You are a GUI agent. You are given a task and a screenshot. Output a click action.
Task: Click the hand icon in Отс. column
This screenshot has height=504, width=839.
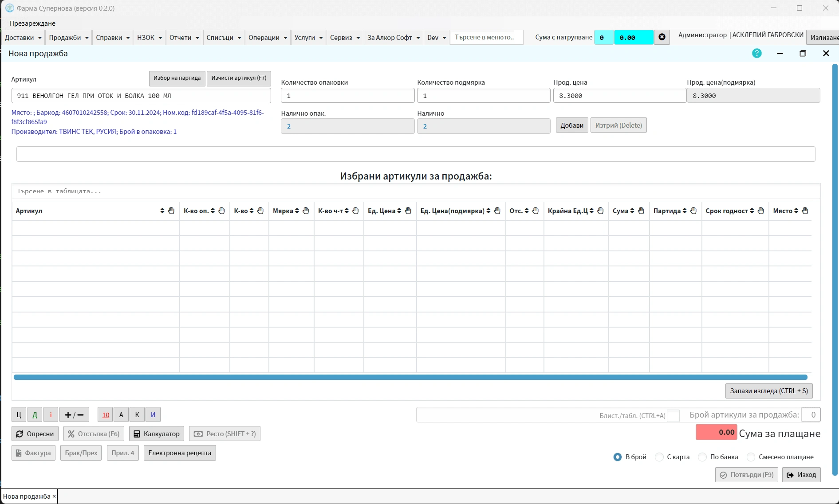coord(536,211)
